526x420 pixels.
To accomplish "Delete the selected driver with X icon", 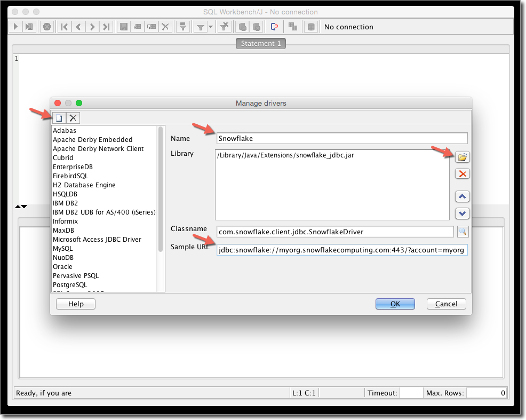I will pyautogui.click(x=73, y=117).
